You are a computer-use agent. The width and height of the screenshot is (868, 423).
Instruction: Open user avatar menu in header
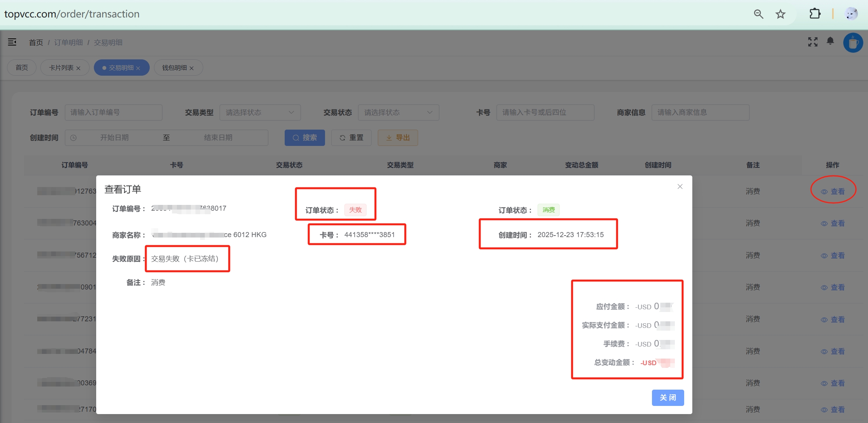(852, 43)
